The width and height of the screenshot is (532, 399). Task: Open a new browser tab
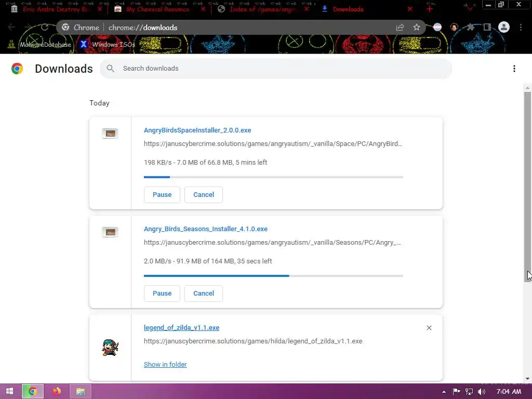[x=430, y=9]
